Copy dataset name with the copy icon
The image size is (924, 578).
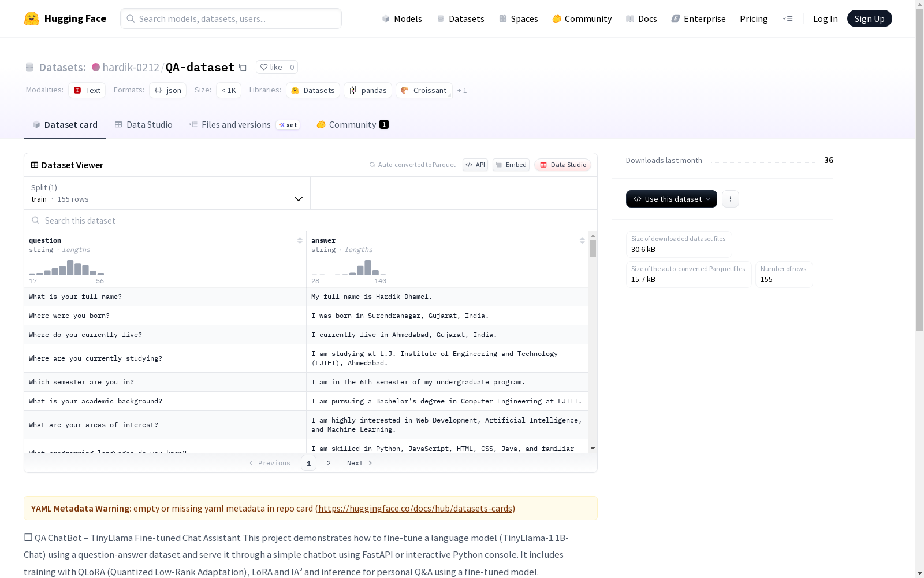[243, 67]
